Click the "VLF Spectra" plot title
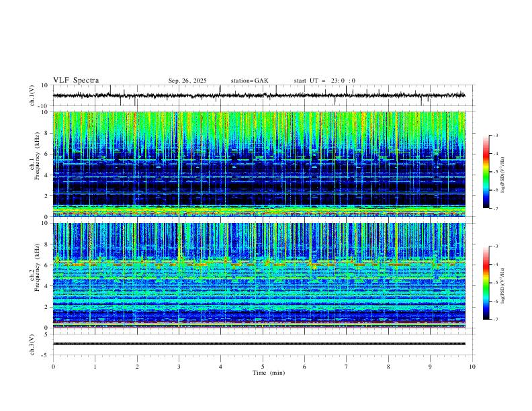 pos(76,81)
